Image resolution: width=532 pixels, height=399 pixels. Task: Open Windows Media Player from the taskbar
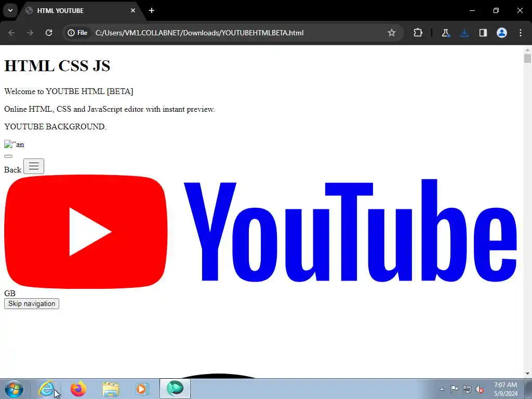[142, 389]
